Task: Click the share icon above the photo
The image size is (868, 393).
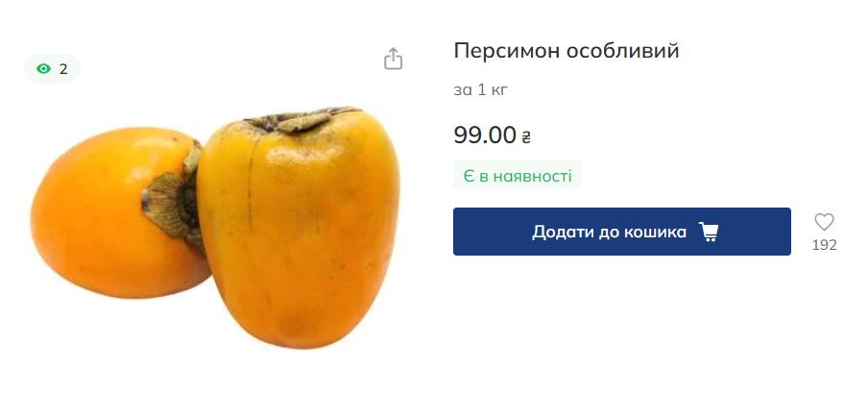Action: [393, 59]
